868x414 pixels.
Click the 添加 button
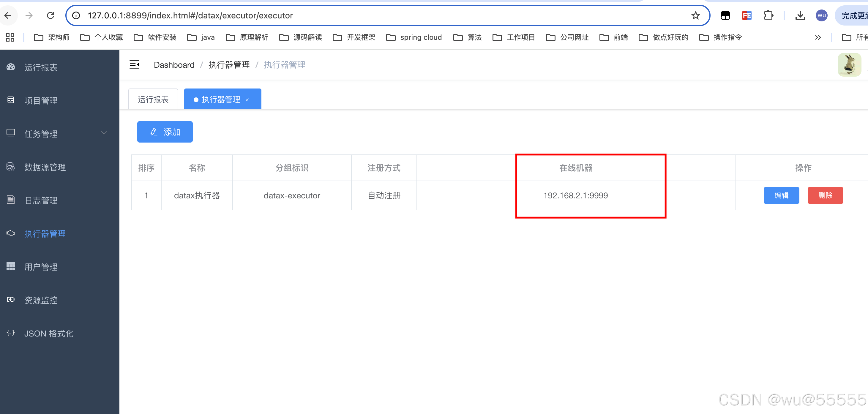tap(165, 132)
